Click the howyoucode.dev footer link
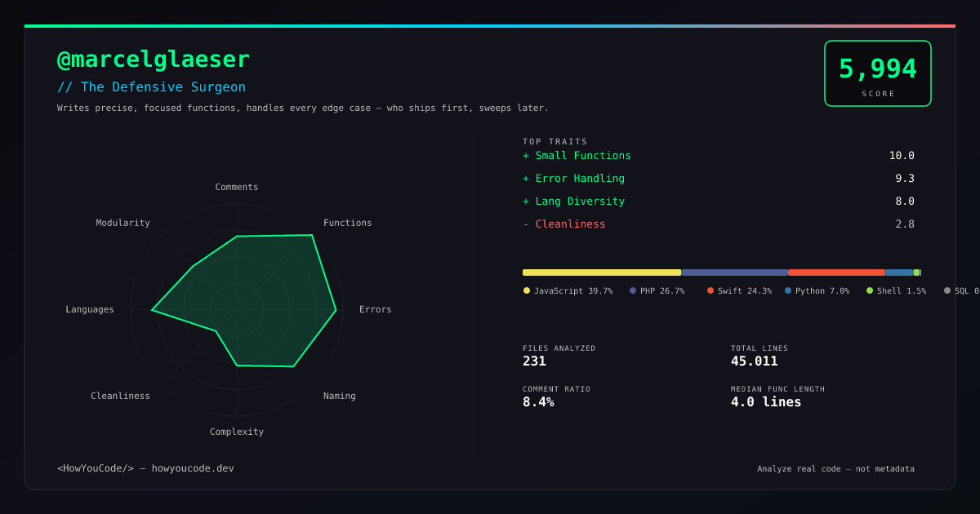 pos(193,468)
